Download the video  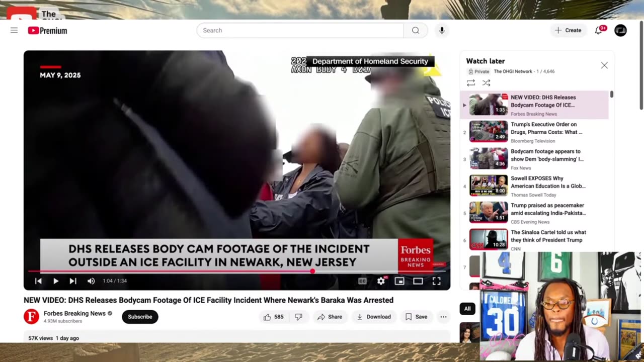point(373,317)
